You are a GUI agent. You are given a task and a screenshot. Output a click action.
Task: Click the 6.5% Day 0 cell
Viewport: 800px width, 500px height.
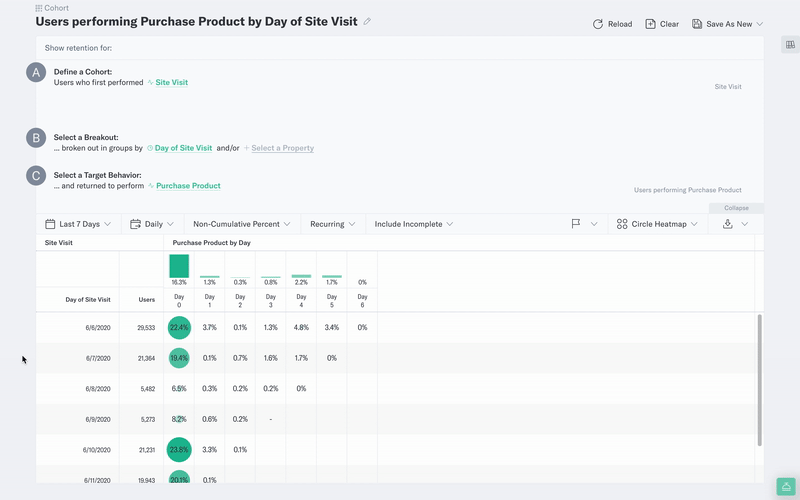tap(179, 389)
